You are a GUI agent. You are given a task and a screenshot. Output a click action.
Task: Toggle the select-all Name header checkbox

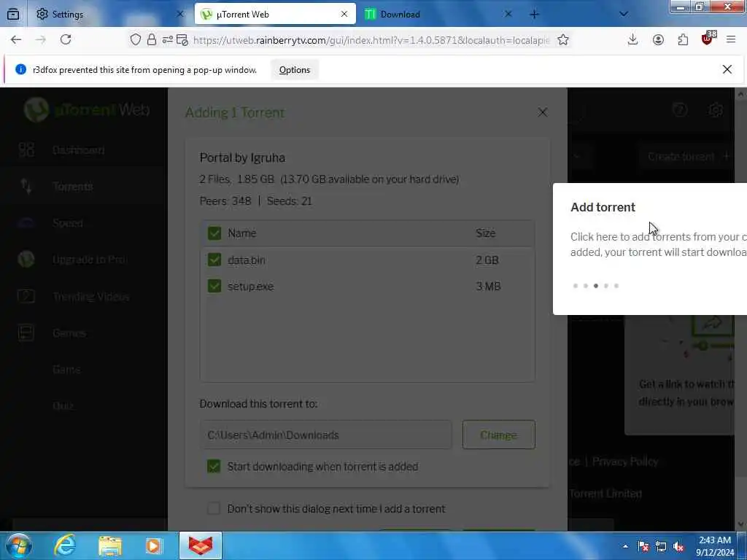214,233
